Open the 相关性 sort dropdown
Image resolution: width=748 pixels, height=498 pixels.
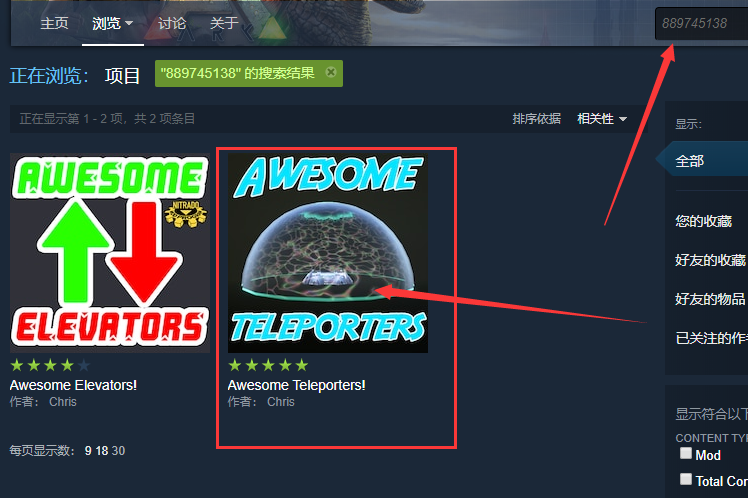[x=602, y=118]
